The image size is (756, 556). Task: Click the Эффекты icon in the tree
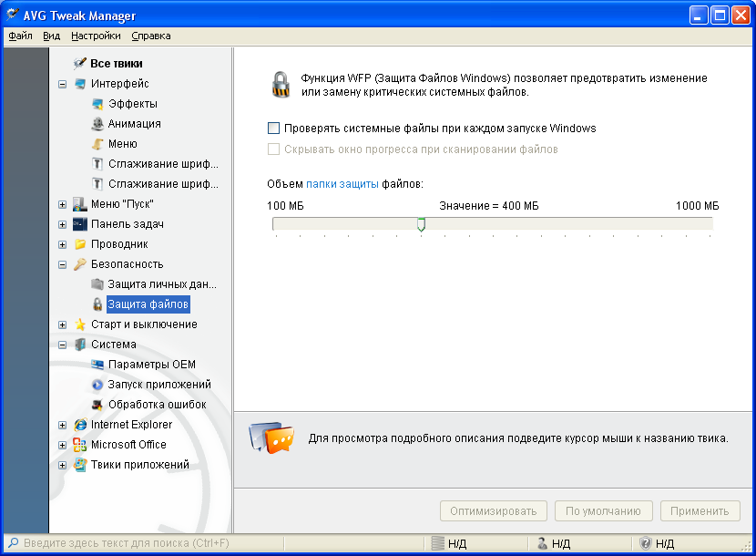(97, 104)
